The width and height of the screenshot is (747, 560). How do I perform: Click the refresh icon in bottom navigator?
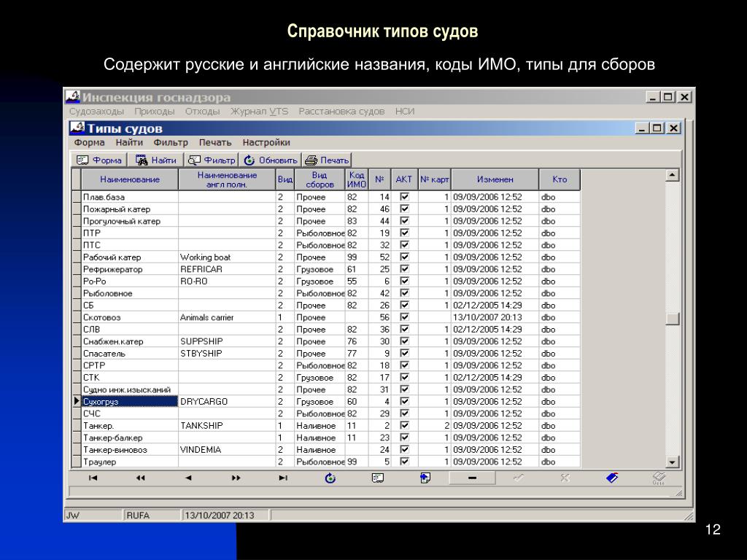330,478
